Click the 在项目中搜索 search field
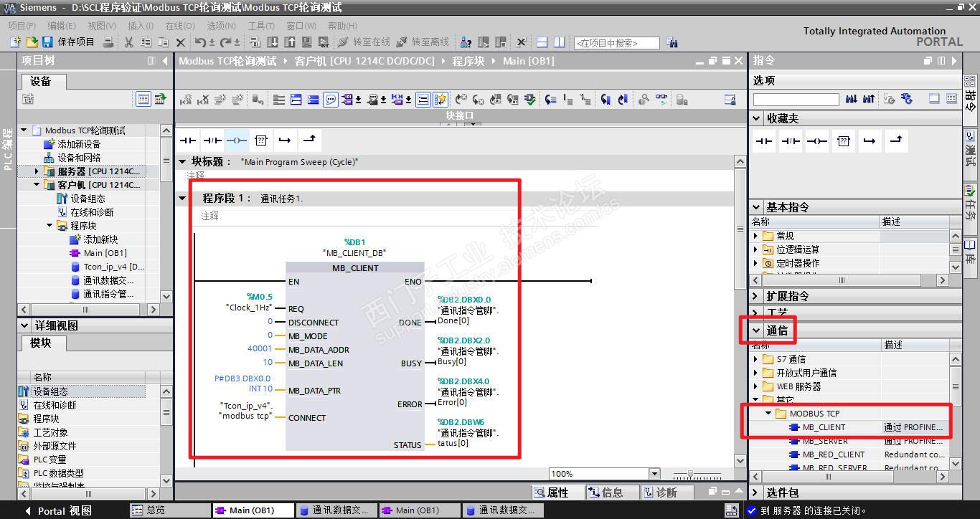 tap(616, 43)
